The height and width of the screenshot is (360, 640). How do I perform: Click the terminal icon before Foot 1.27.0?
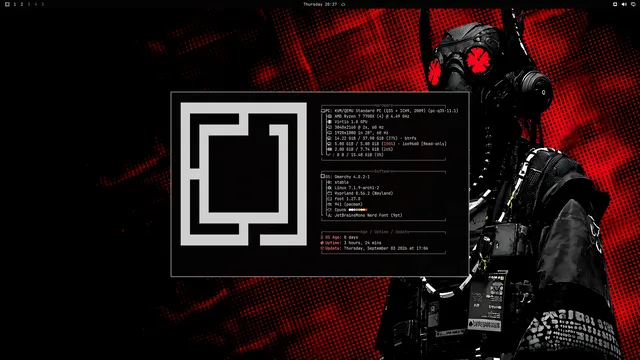tap(329, 199)
